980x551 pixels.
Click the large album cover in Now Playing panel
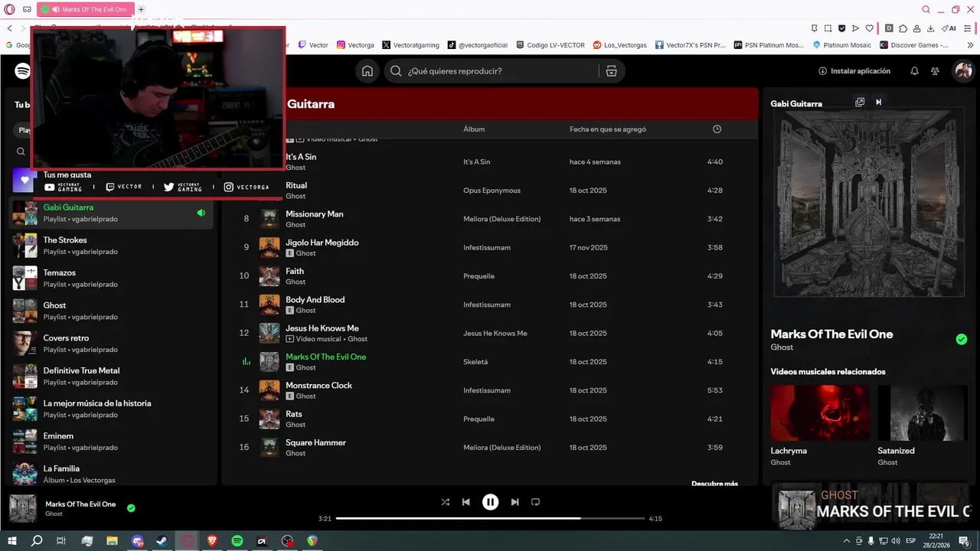tap(869, 203)
